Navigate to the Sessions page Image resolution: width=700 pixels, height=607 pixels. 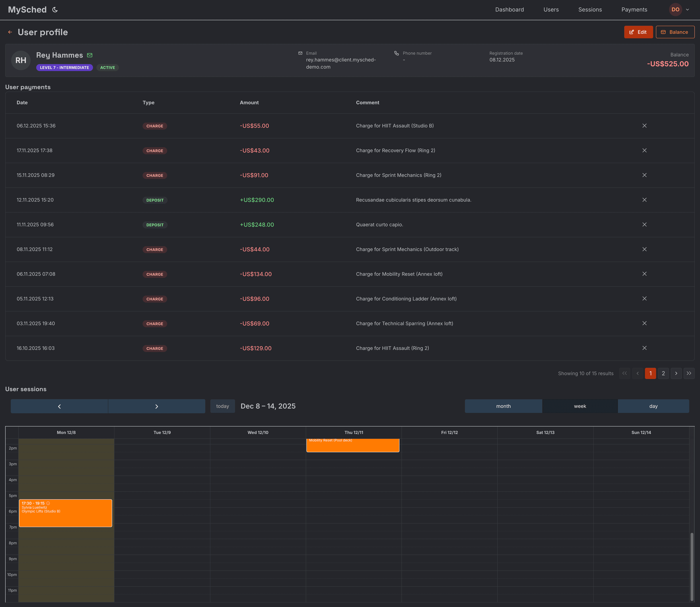[590, 9]
